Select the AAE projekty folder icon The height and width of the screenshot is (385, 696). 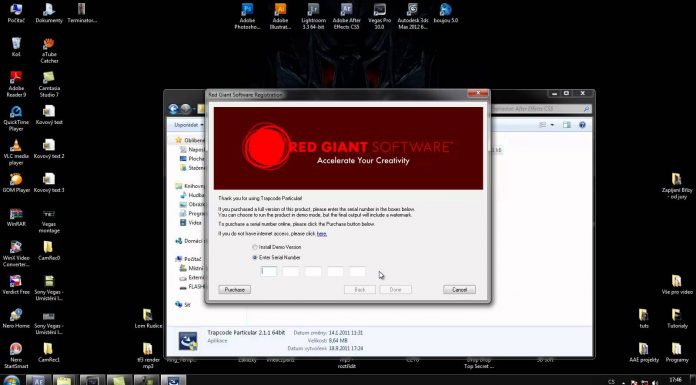644,353
